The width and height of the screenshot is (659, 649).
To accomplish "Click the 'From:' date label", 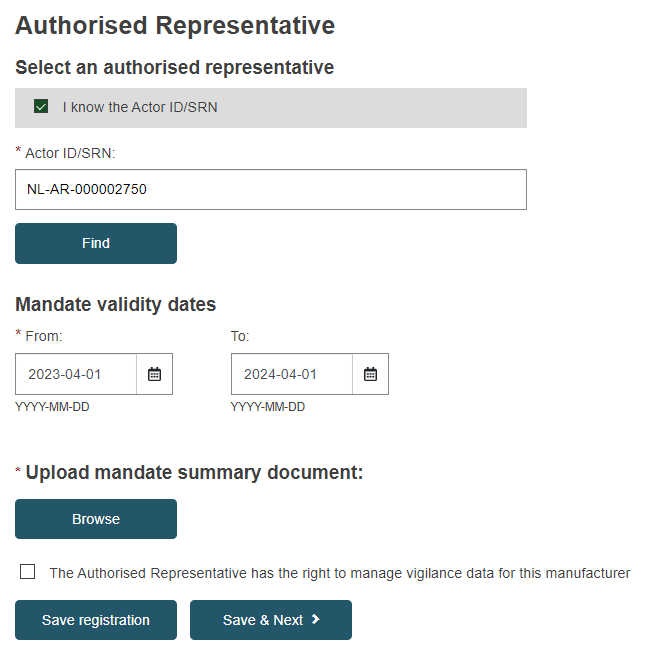I will [44, 336].
